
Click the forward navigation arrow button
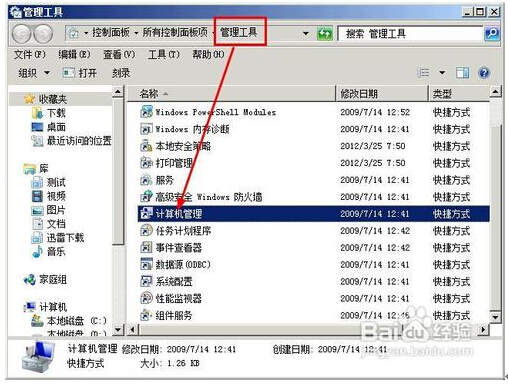coord(44,34)
